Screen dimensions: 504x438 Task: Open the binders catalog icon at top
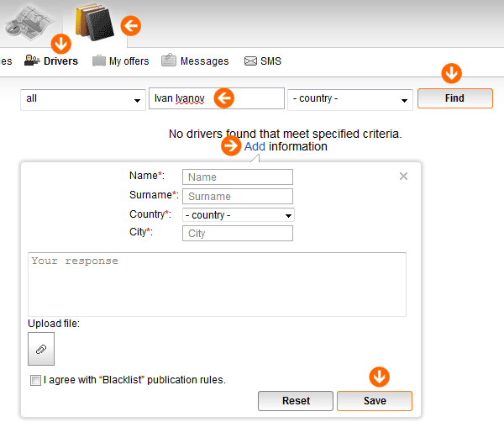(93, 24)
